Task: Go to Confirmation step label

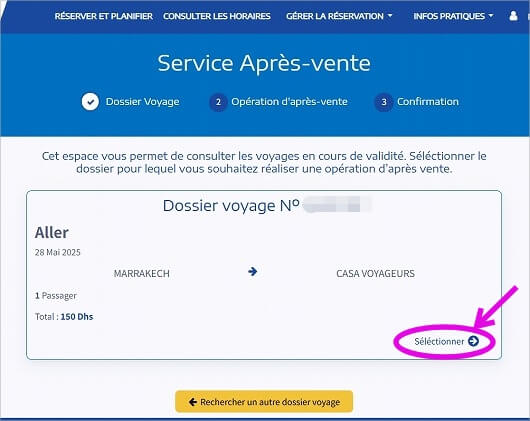Action: [428, 102]
